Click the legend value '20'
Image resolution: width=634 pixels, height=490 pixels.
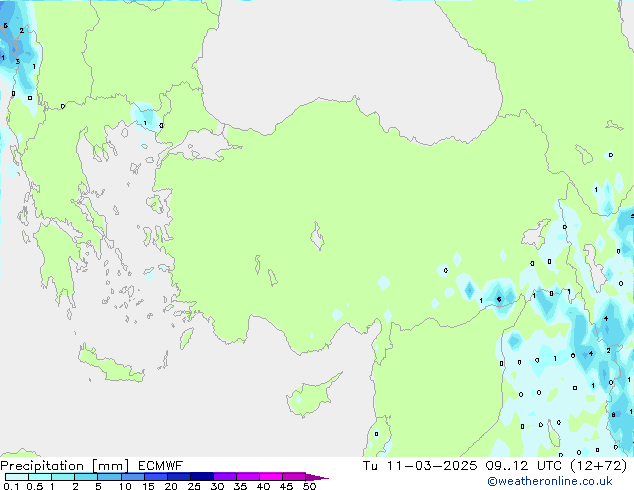coord(171,486)
